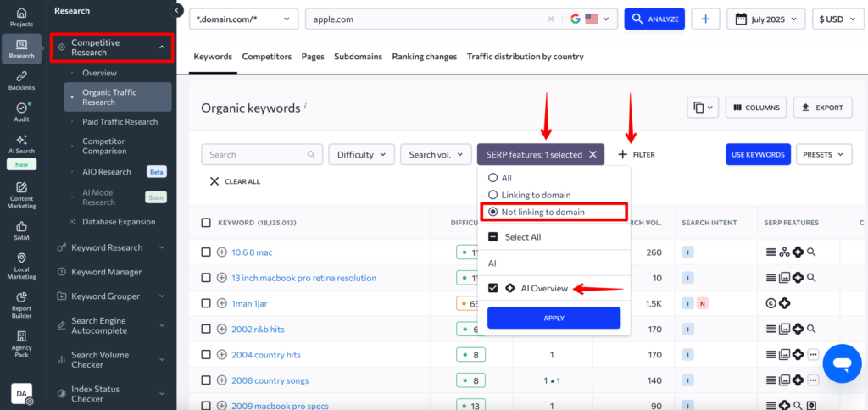Image resolution: width=868 pixels, height=410 pixels.
Task: Open the Difficulty filter dropdown
Action: click(361, 154)
